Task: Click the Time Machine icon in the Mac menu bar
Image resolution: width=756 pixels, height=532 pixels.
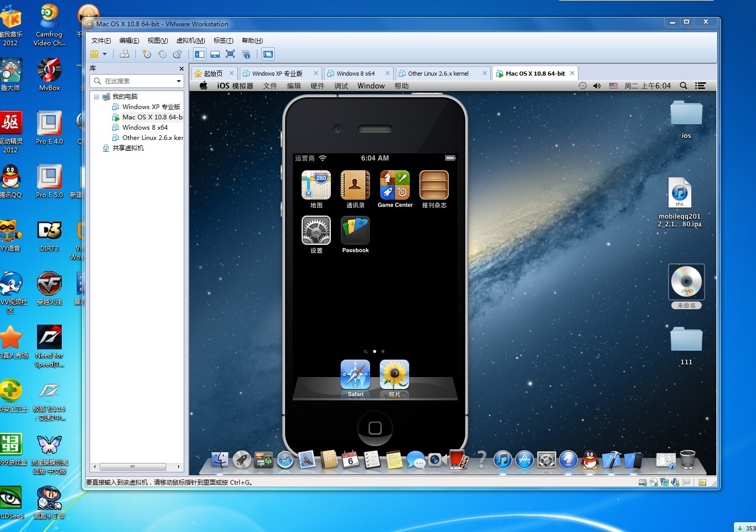Action: [x=582, y=86]
